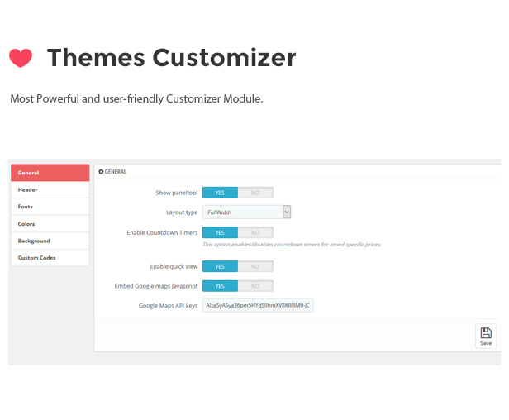Image resolution: width=509 pixels, height=420 pixels.
Task: Open the Header settings tab
Action: pos(50,189)
